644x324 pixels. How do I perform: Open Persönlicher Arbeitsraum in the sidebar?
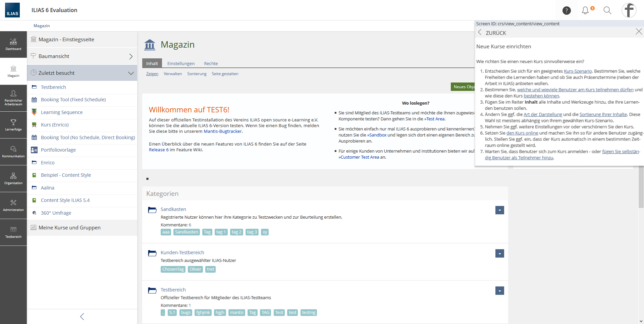(13, 98)
